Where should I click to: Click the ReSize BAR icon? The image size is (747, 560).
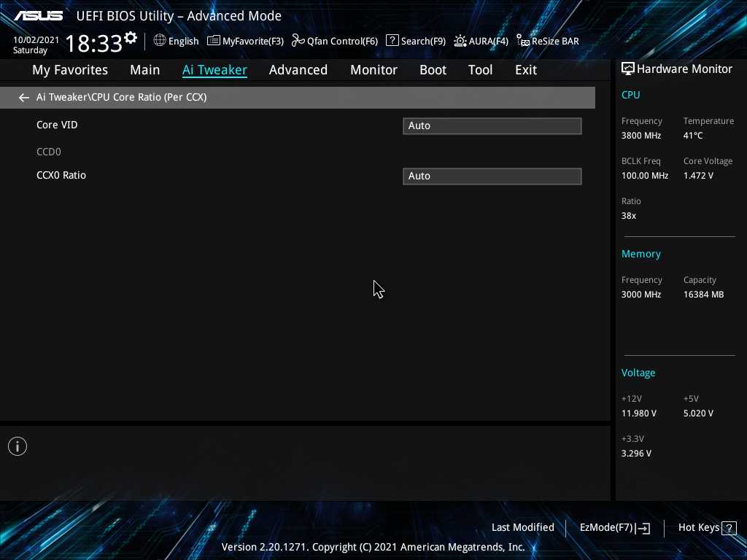tap(523, 41)
